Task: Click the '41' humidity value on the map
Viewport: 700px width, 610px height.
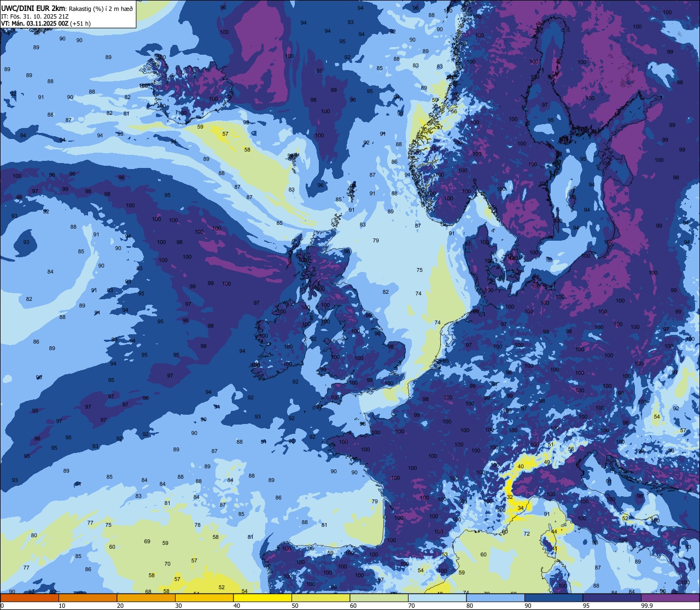Action: click(554, 549)
